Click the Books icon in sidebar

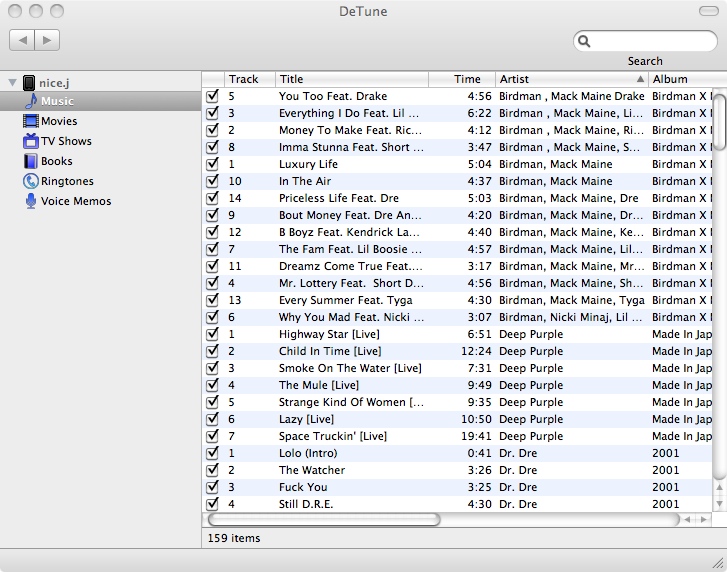31,161
